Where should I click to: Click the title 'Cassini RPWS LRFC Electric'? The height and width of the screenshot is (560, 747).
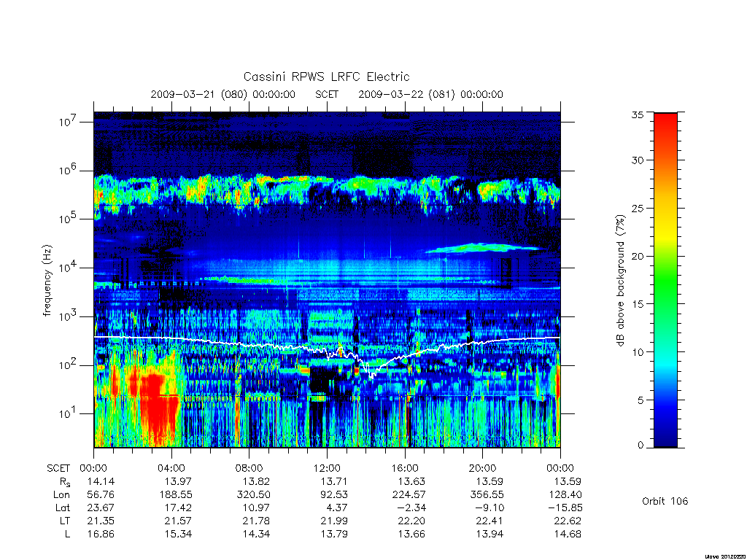point(326,77)
